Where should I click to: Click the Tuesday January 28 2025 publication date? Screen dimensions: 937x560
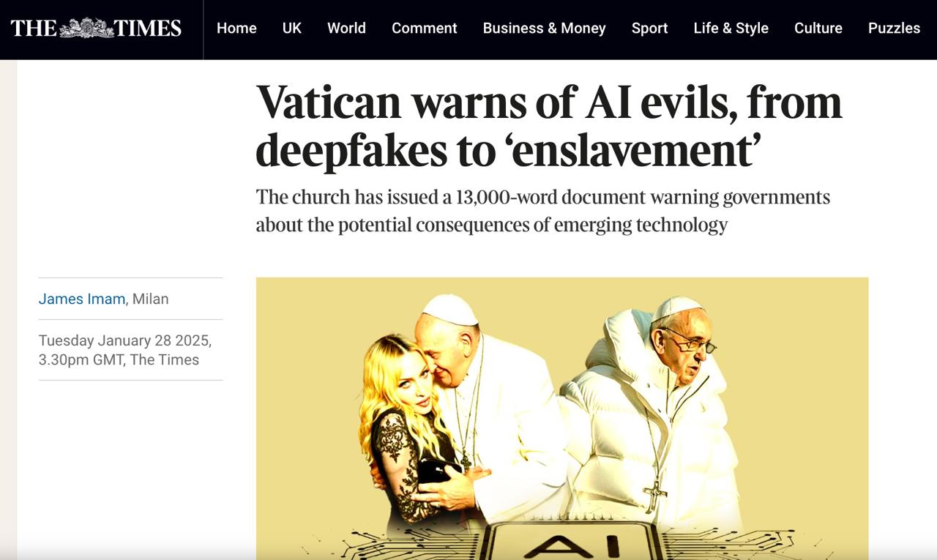pos(125,340)
